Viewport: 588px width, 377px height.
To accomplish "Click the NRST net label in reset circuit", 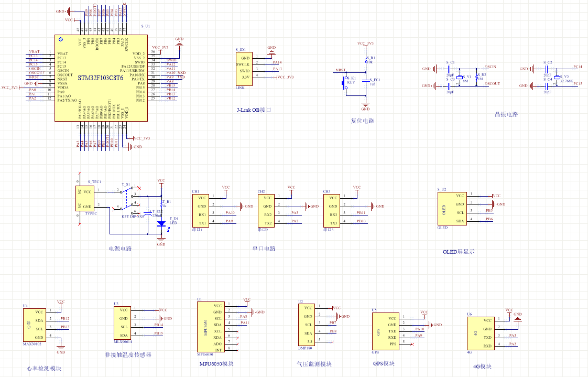I will 341,70.
